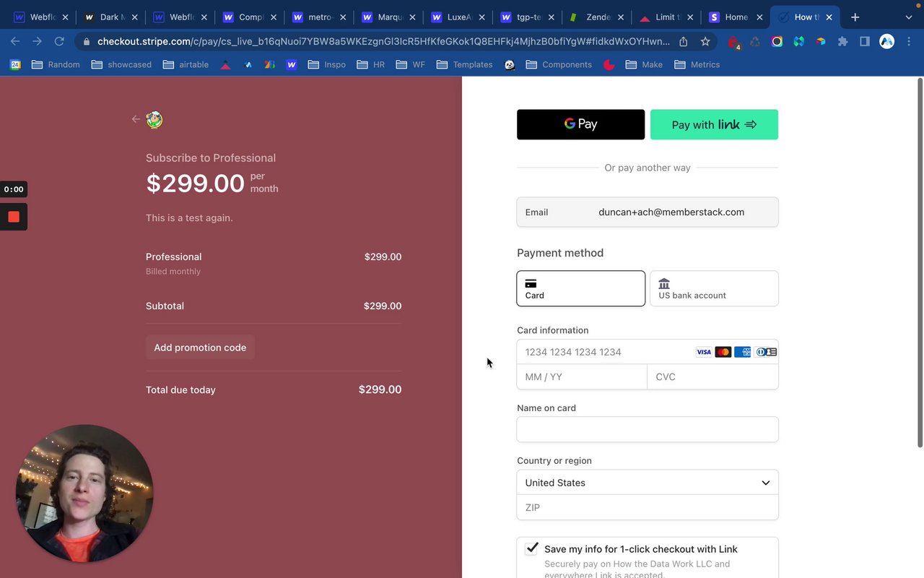Click the back arrow beside merchant logo
Screen dimensions: 924x578
click(136, 119)
